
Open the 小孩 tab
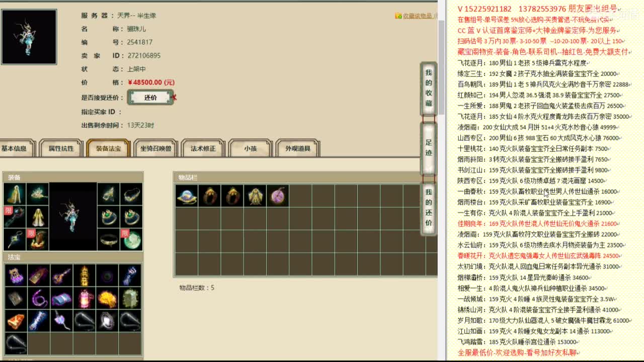[x=250, y=148]
